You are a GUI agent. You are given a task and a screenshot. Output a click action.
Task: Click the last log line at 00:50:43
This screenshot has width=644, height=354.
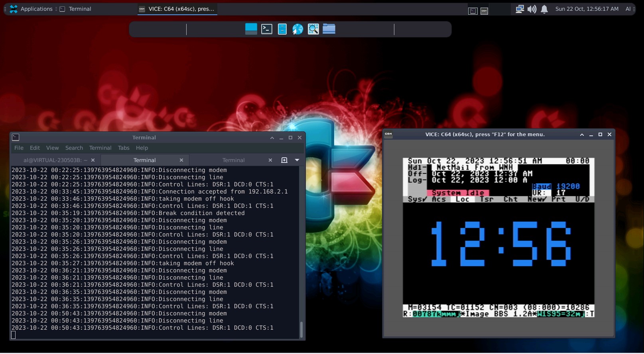pos(142,328)
